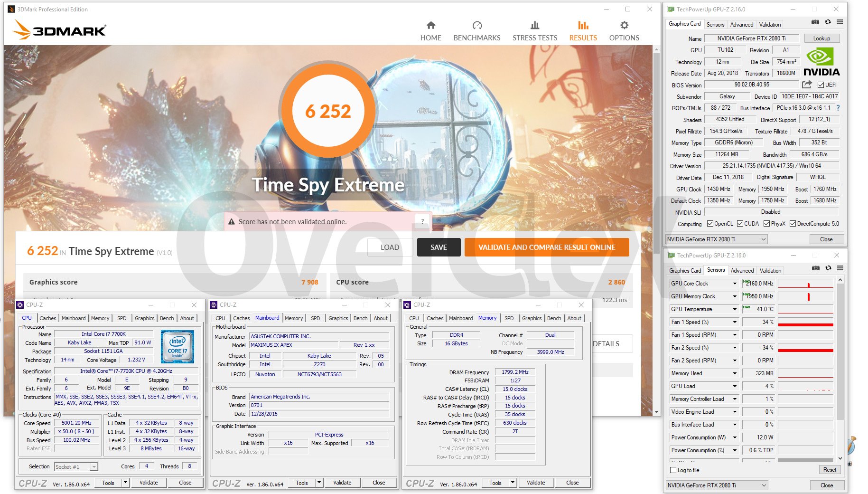Switch to the Advanced tab in the GPU-Z Graphics Card window
Viewport: 868px width, 494px height.
click(x=741, y=25)
